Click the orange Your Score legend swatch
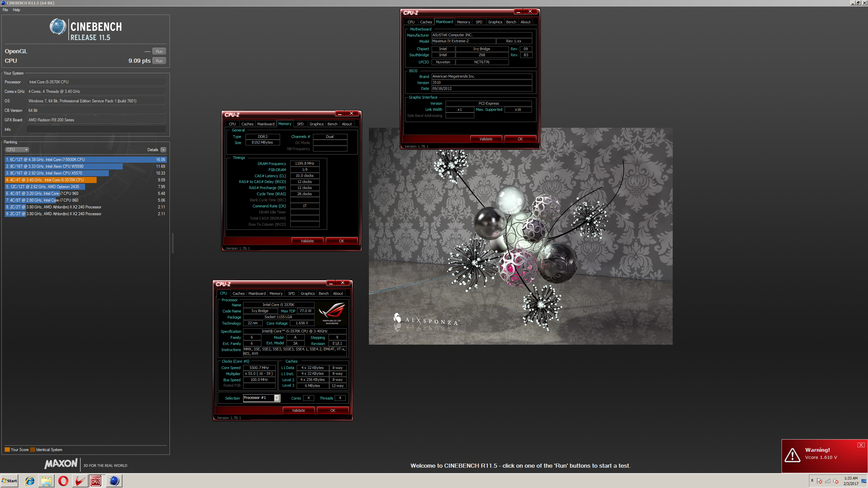The height and width of the screenshot is (488, 868). [x=7, y=450]
